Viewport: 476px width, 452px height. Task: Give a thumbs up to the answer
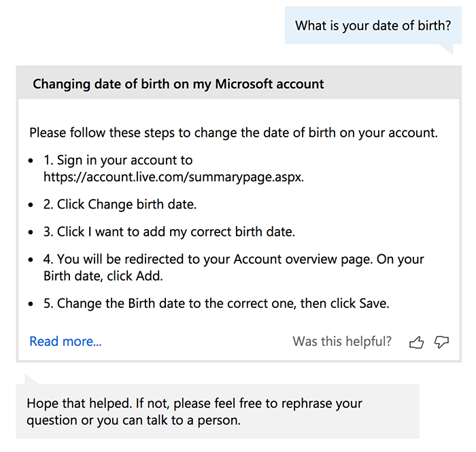click(416, 343)
